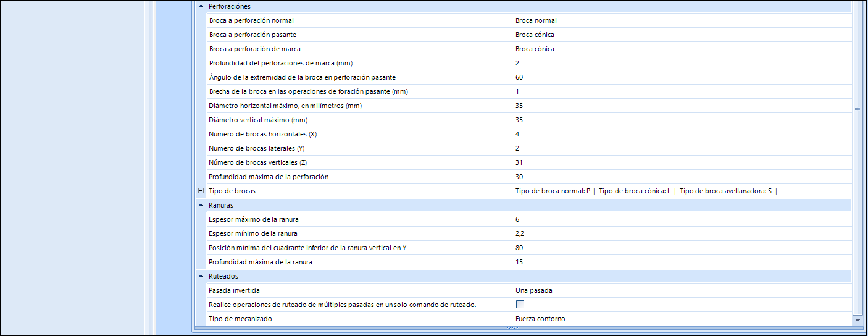868x336 pixels.
Task: Select 'Ángulo de la extremidad de la broca' label
Action: click(303, 77)
